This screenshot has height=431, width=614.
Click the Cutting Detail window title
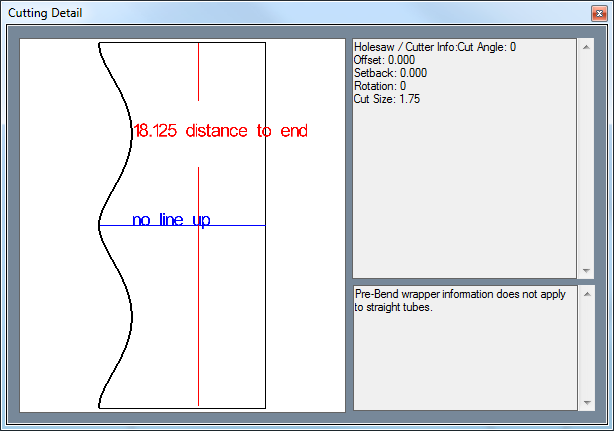(45, 13)
